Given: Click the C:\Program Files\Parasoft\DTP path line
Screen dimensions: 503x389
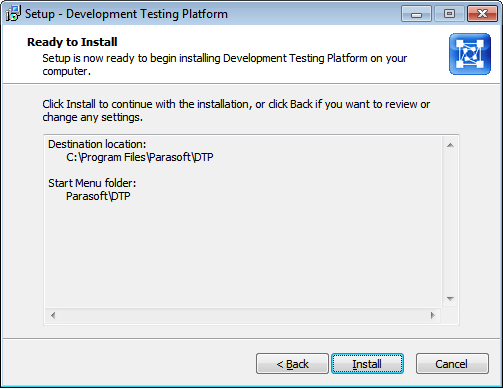Looking at the screenshot, I should tap(140, 157).
